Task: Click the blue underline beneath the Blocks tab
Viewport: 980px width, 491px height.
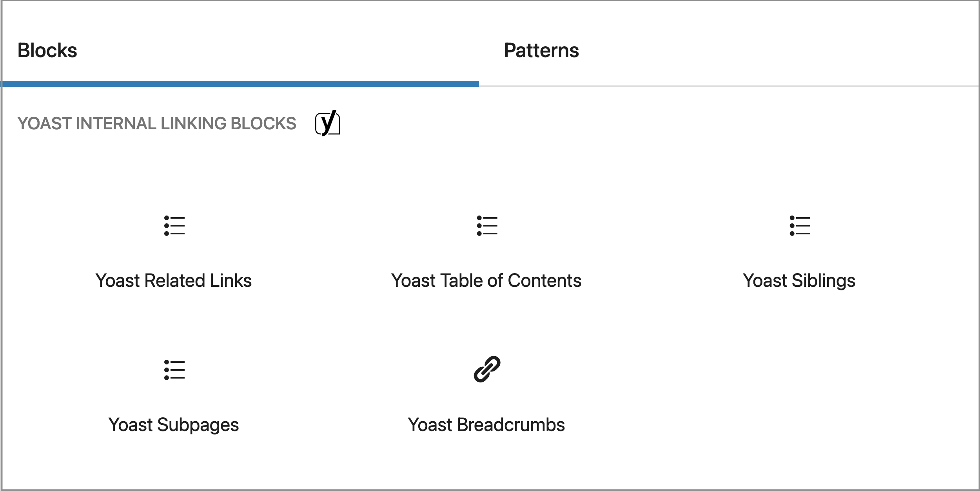Action: (240, 83)
